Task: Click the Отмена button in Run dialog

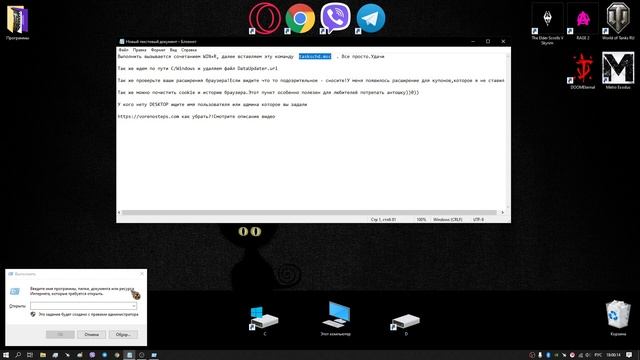Action: coord(91,334)
